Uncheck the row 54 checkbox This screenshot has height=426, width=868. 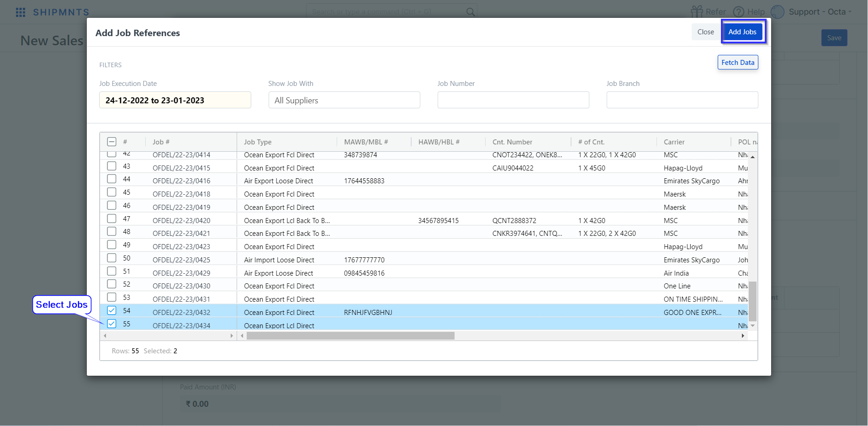(111, 310)
